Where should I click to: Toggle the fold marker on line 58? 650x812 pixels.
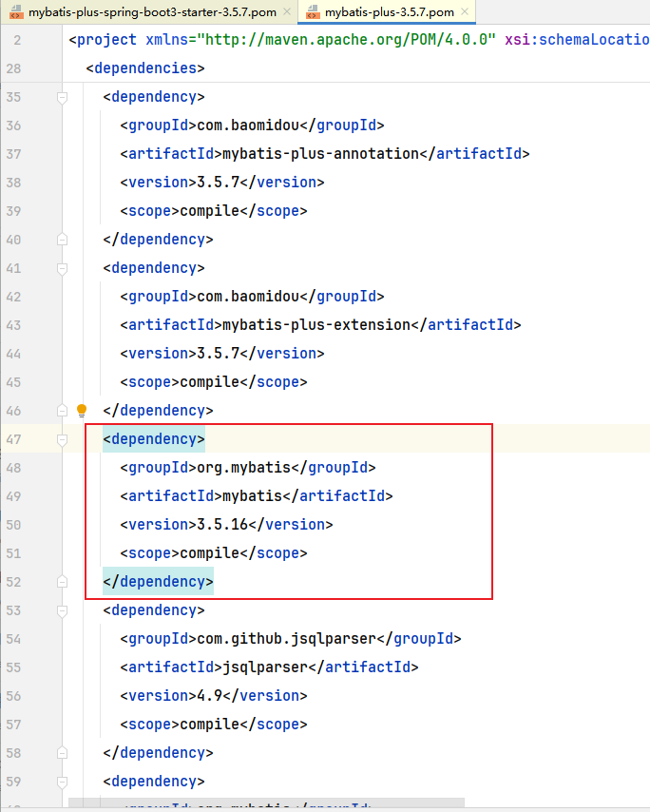coord(62,753)
